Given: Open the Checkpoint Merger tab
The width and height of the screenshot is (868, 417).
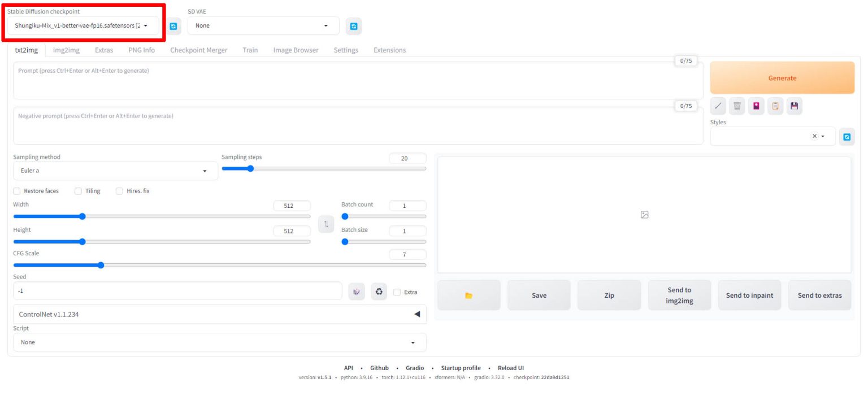Looking at the screenshot, I should coord(198,50).
